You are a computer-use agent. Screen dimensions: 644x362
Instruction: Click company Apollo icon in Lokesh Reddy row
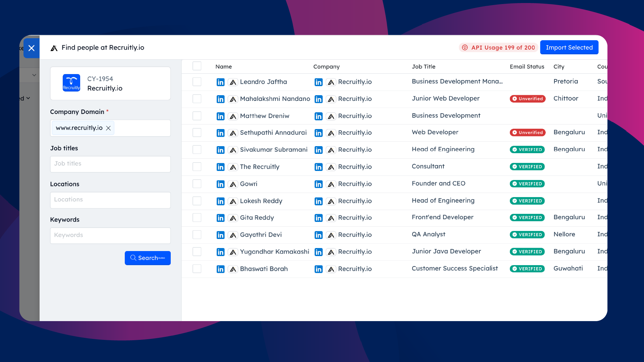pos(331,201)
